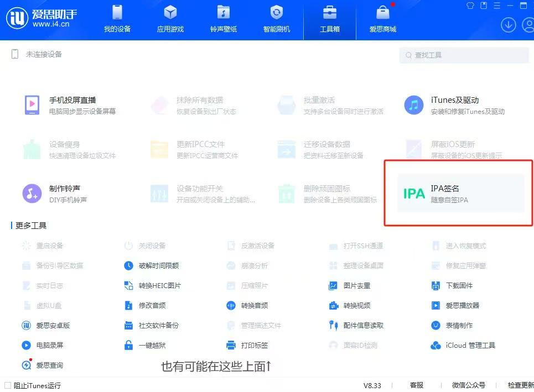Contact 客服 customer service
The height and width of the screenshot is (392, 534).
coord(416,385)
